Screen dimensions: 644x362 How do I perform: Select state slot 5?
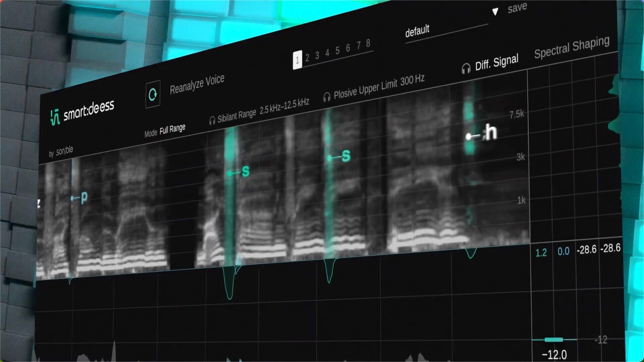pyautogui.click(x=337, y=50)
